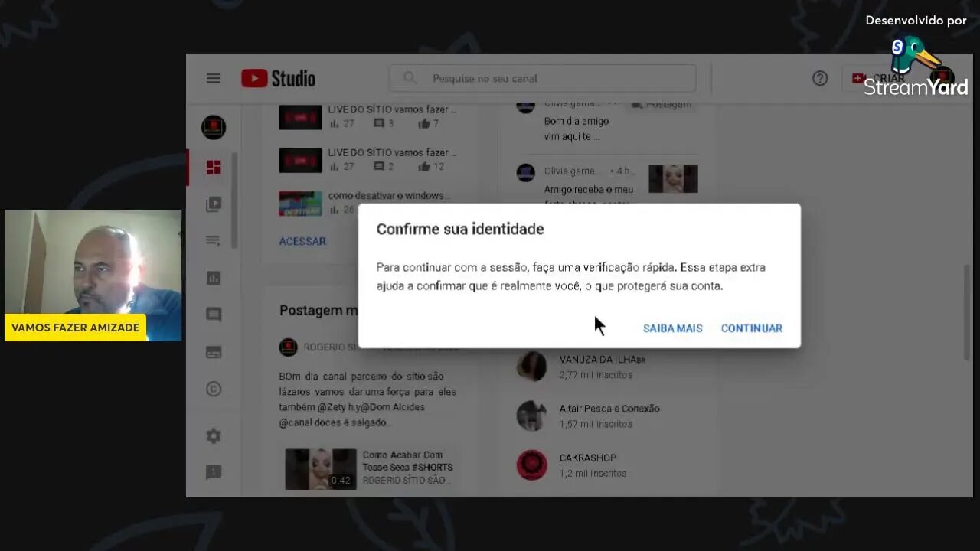This screenshot has height=551, width=980.
Task: Click the CRIAR button
Action: (x=878, y=78)
